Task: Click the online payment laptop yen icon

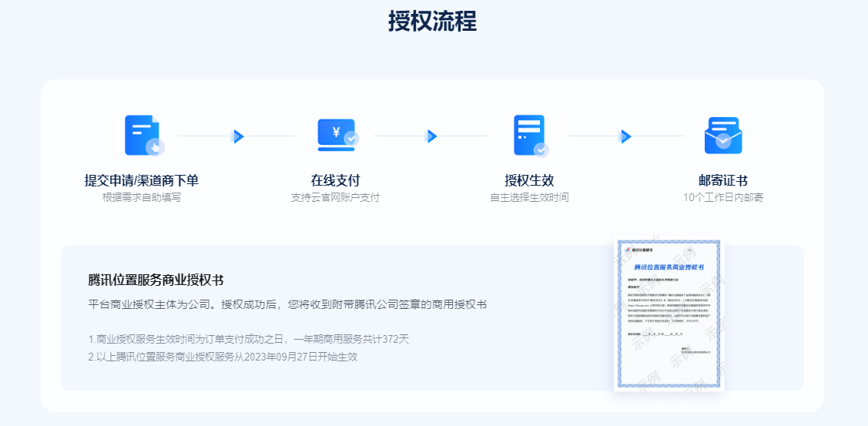Action: (337, 135)
